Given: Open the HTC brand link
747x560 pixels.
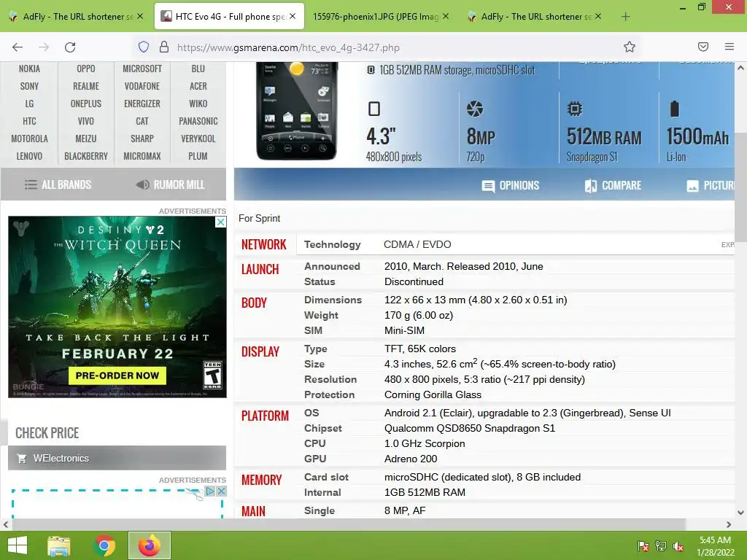Looking at the screenshot, I should coord(29,121).
